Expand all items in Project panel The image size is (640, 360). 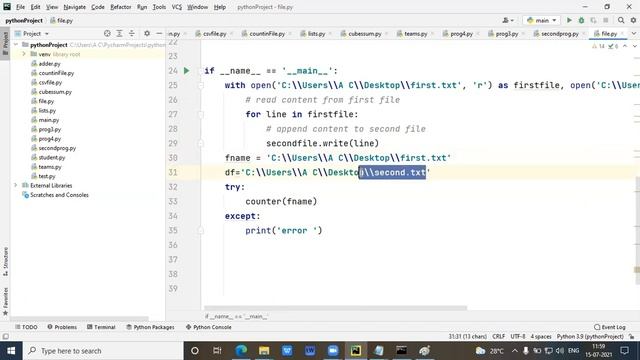[119, 33]
